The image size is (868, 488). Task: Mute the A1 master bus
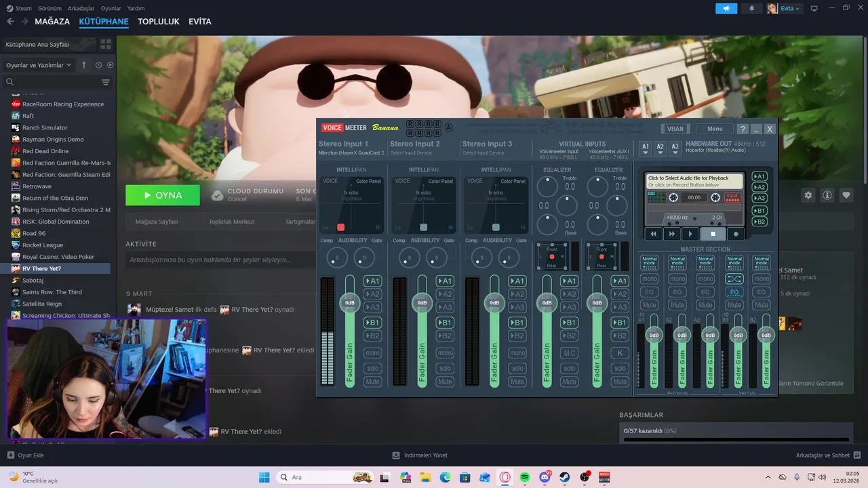tap(649, 305)
